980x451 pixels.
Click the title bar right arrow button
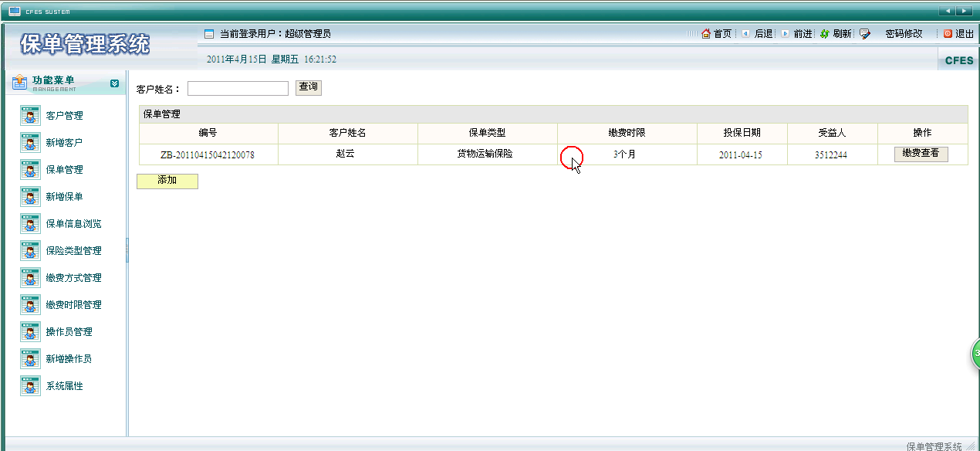pyautogui.click(x=964, y=11)
